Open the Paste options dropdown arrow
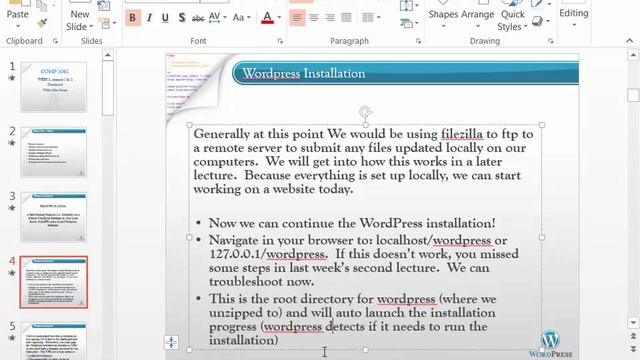640x360 pixels. [18, 27]
